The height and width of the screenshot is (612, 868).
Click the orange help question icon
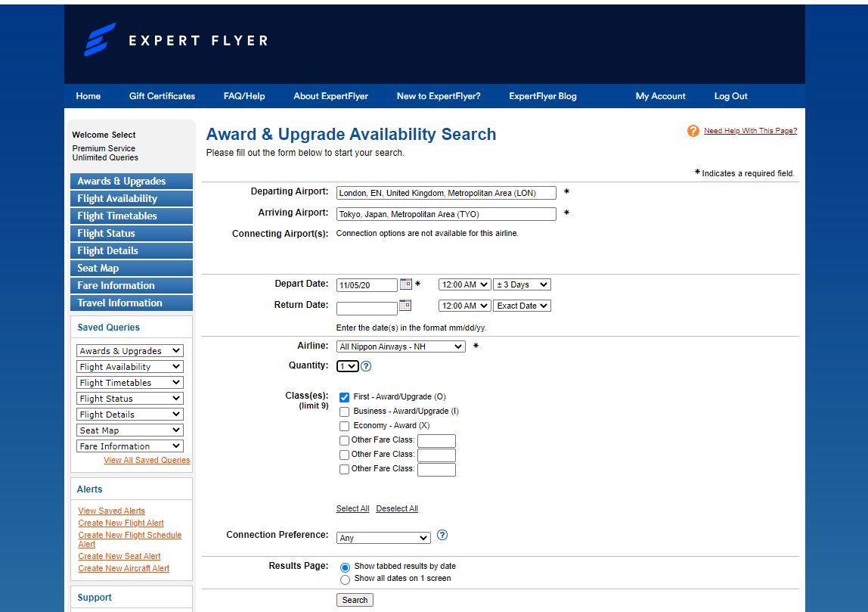pyautogui.click(x=693, y=131)
